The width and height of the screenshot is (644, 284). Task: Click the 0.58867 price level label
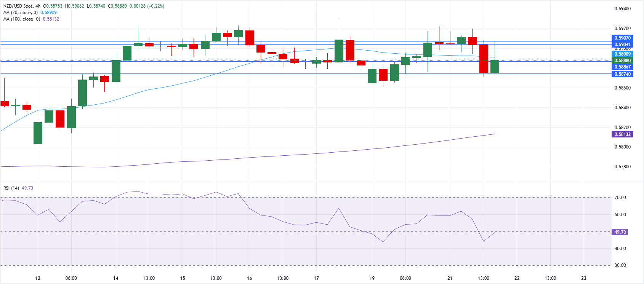pos(622,67)
